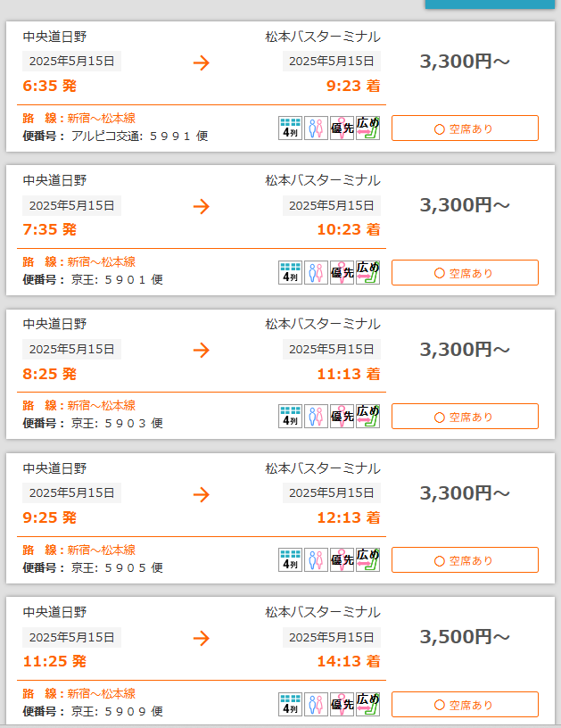
Task: Click the 4列 seat icon for bus 5991
Action: click(x=290, y=128)
